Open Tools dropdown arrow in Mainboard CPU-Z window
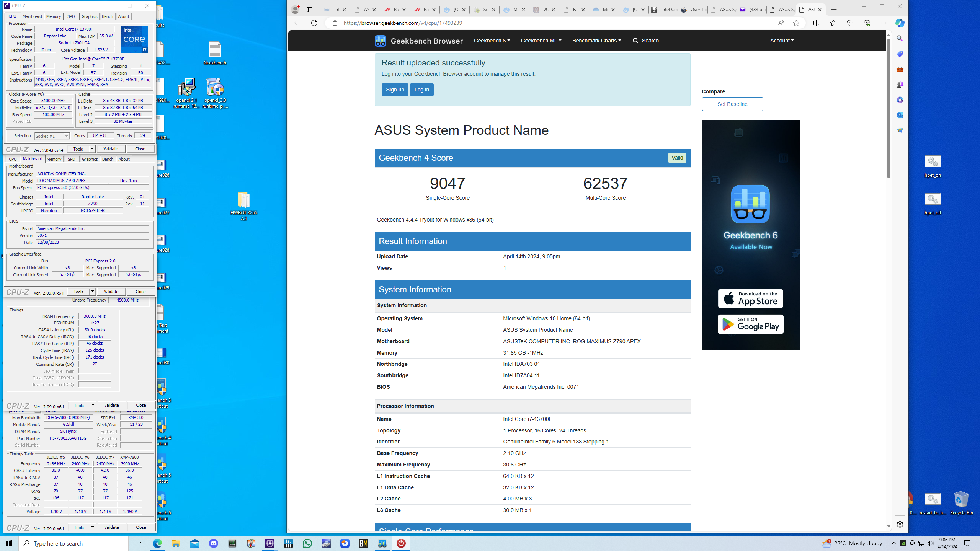Screen dimensions: 980x551 pos(92,291)
